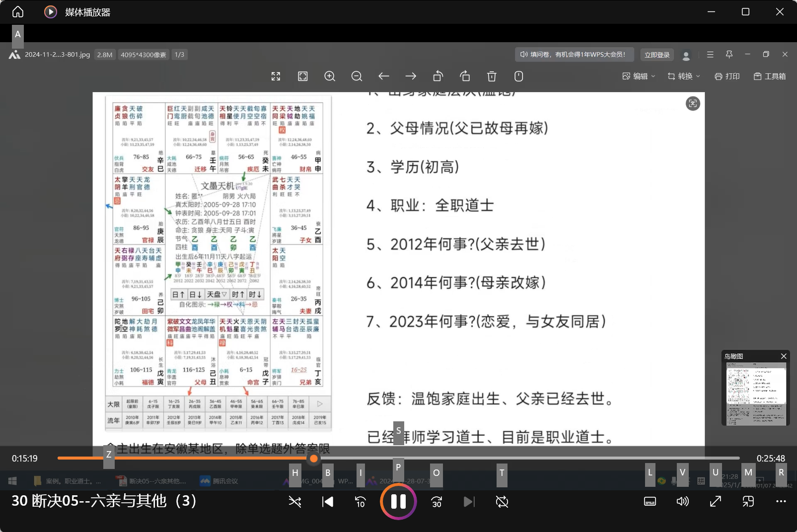Viewport: 797px width, 532px height.
Task: Click the image info icon beside the trash
Action: pyautogui.click(x=519, y=76)
